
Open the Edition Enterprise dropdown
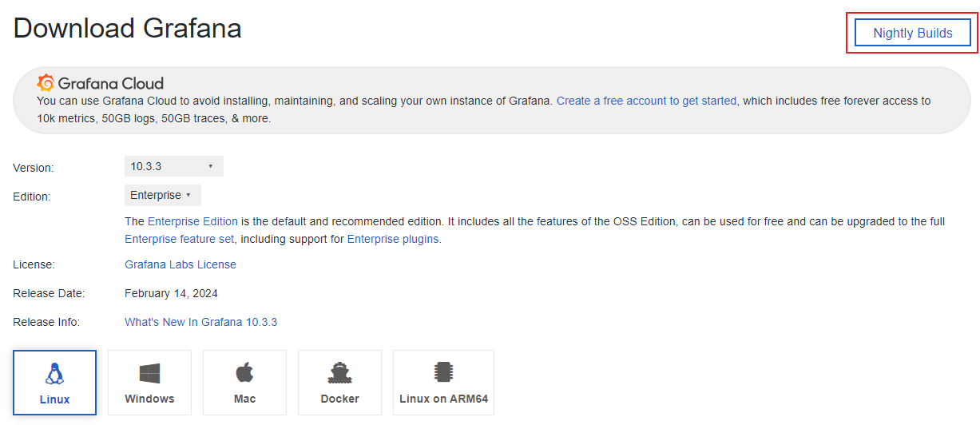163,195
